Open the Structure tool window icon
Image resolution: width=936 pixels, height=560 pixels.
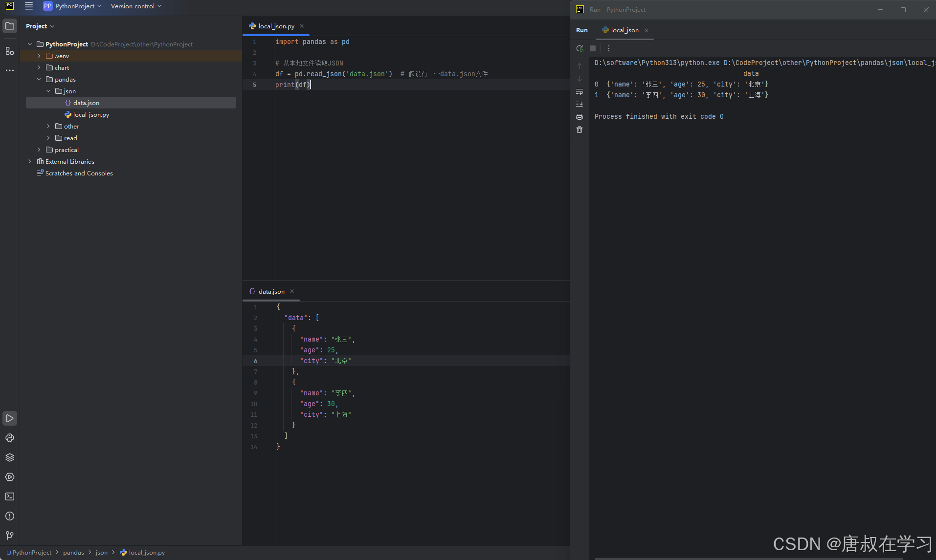[10, 51]
